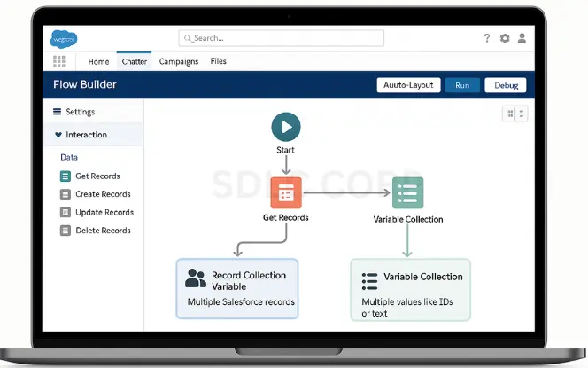Image resolution: width=588 pixels, height=368 pixels.
Task: Select the green Variable Collection node
Action: coord(407,193)
